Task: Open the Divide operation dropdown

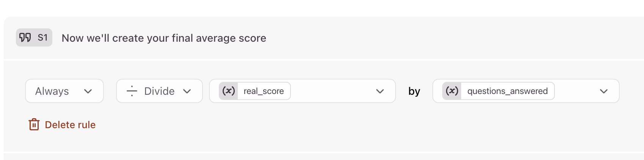Action: point(159,91)
